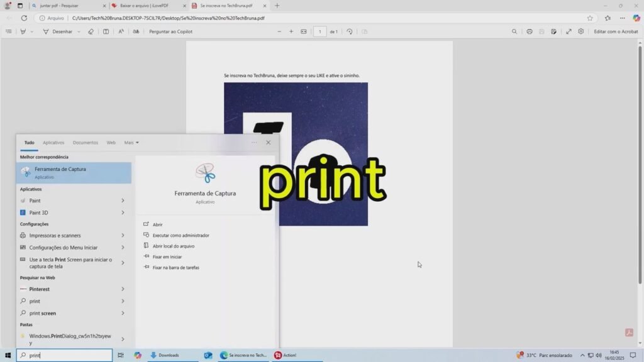Screen dimensions: 644x362
Task: Open Windows Start button
Action: pyautogui.click(x=8, y=356)
